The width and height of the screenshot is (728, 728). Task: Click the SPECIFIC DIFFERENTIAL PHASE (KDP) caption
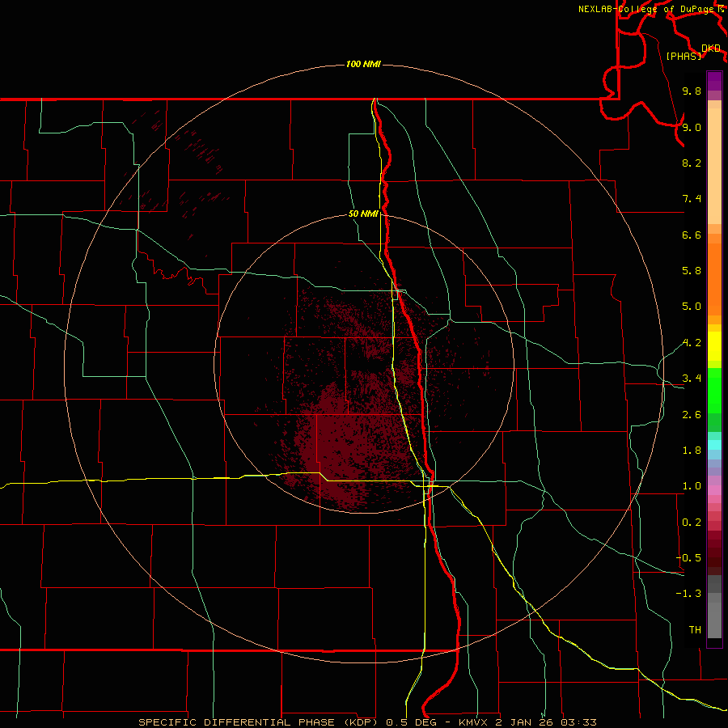tap(256, 722)
